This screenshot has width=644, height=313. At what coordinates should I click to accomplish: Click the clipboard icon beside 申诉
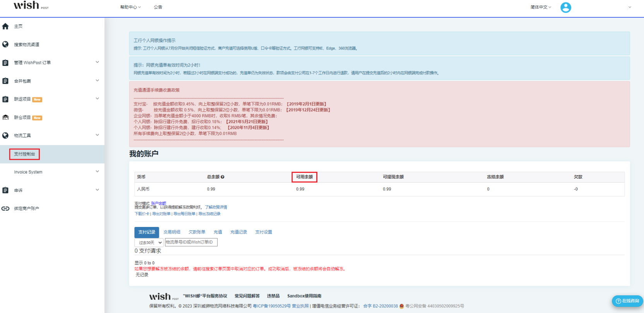(x=5, y=190)
